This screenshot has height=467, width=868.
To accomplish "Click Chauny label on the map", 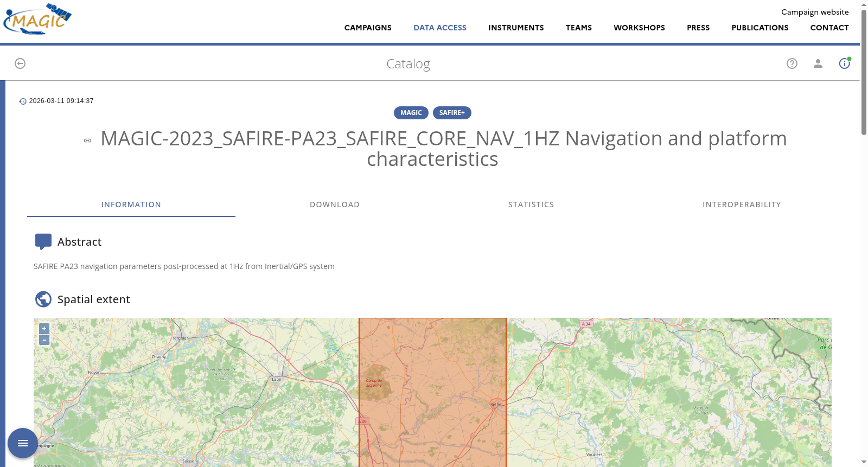I will [159, 357].
